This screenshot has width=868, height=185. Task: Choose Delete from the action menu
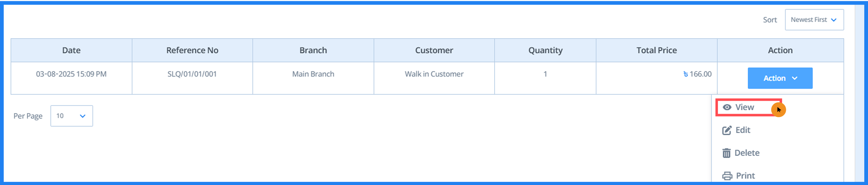coord(747,153)
